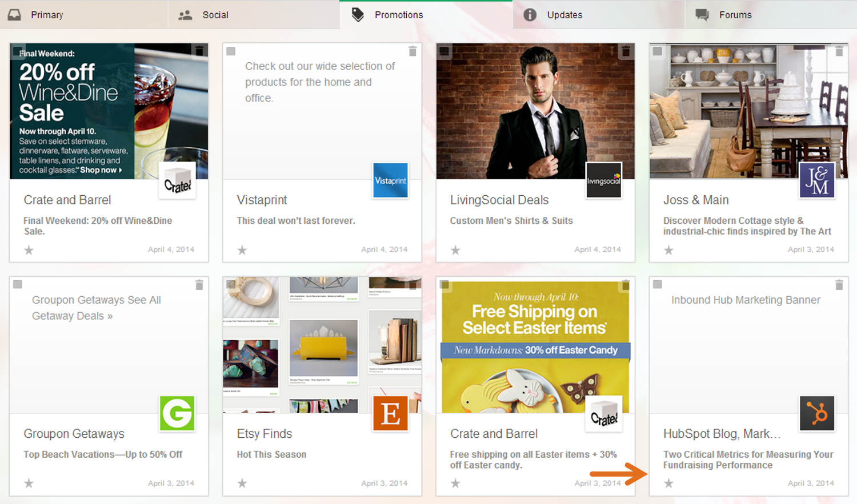
Task: Click trash icon on Groupon Getaways card
Action: click(x=199, y=285)
